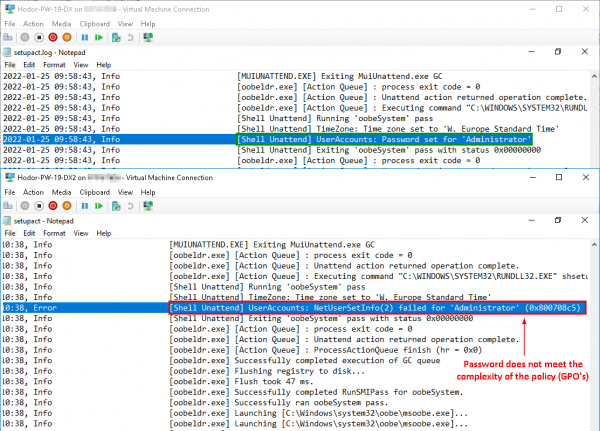Create a checkpoint for Hodor-PW-19-DX2
600x431 pixels.
coord(116,206)
